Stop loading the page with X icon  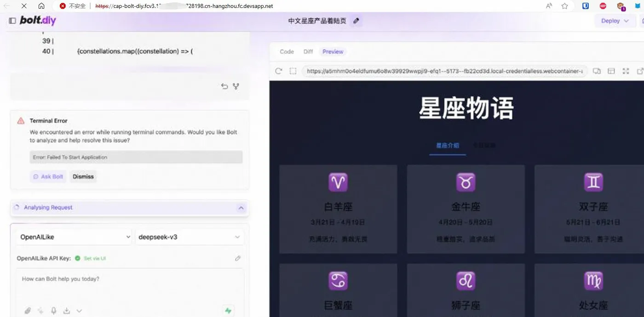click(24, 6)
